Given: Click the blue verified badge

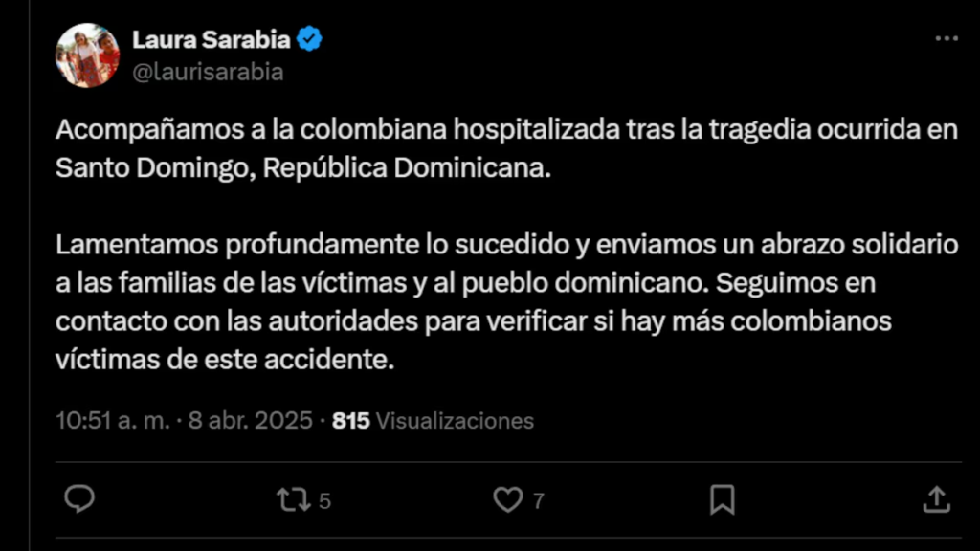Looking at the screenshot, I should pos(309,39).
